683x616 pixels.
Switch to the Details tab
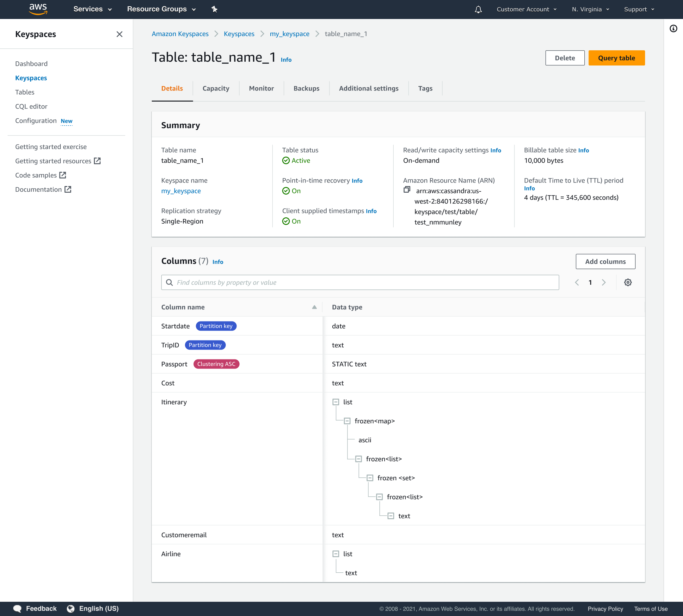tap(172, 88)
